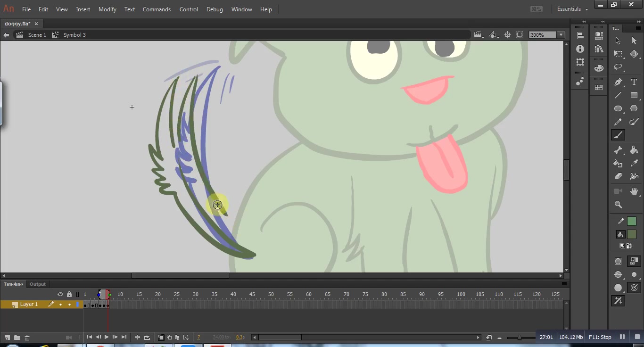Click the green stroke color swatch
The height and width of the screenshot is (347, 644).
point(632,221)
